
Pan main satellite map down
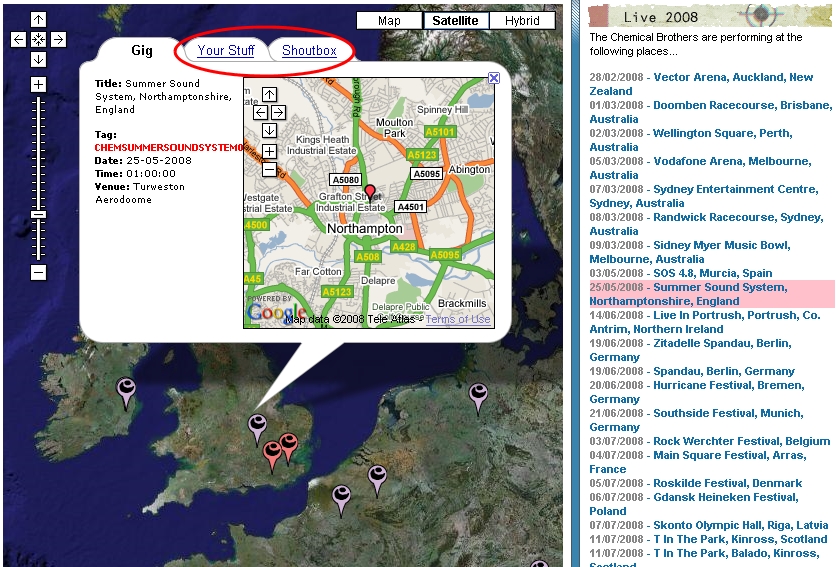tap(38, 59)
